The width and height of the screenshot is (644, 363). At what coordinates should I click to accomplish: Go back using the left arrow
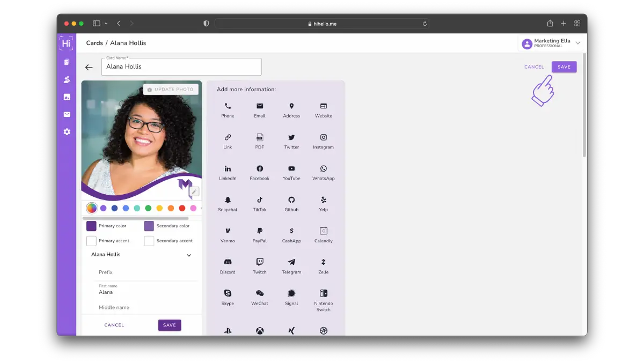coord(89,67)
